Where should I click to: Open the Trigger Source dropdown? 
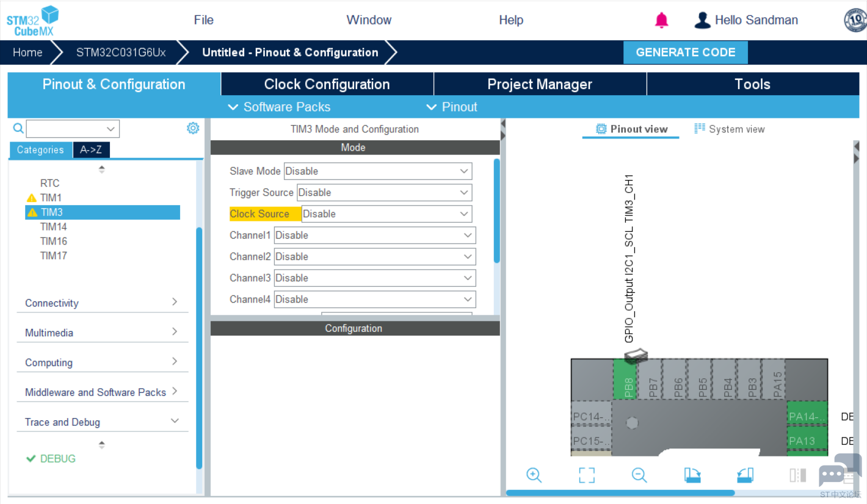tap(385, 193)
